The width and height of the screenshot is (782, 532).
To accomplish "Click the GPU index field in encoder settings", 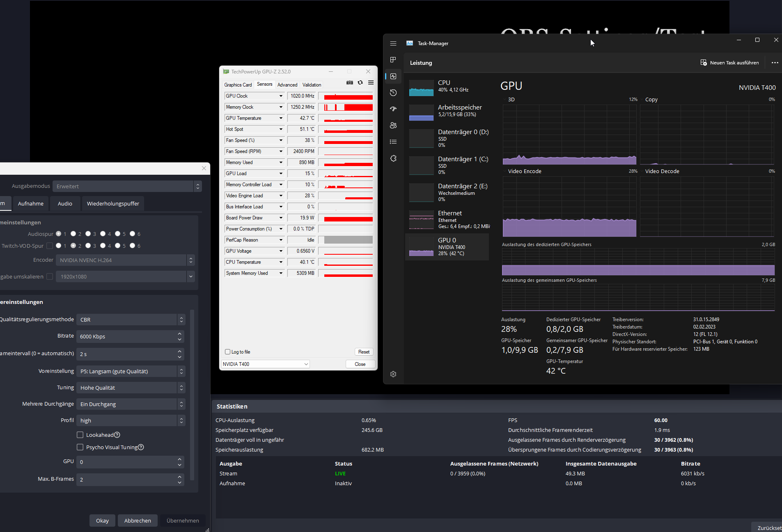I will (x=130, y=462).
